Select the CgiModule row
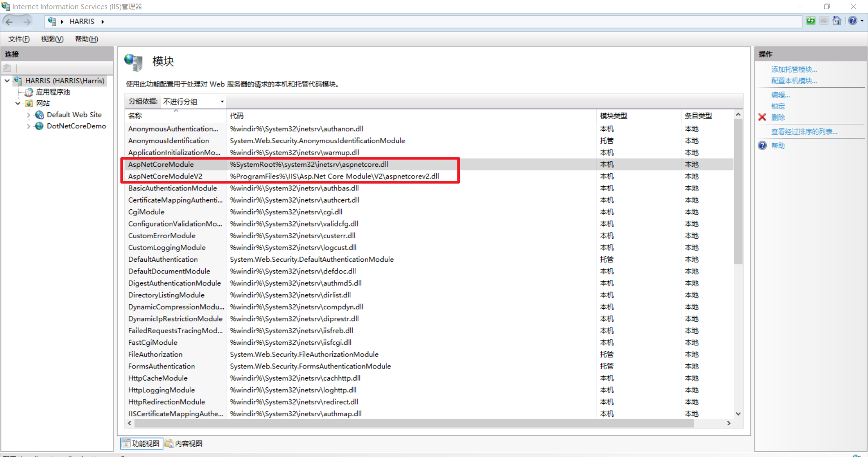 (429, 212)
